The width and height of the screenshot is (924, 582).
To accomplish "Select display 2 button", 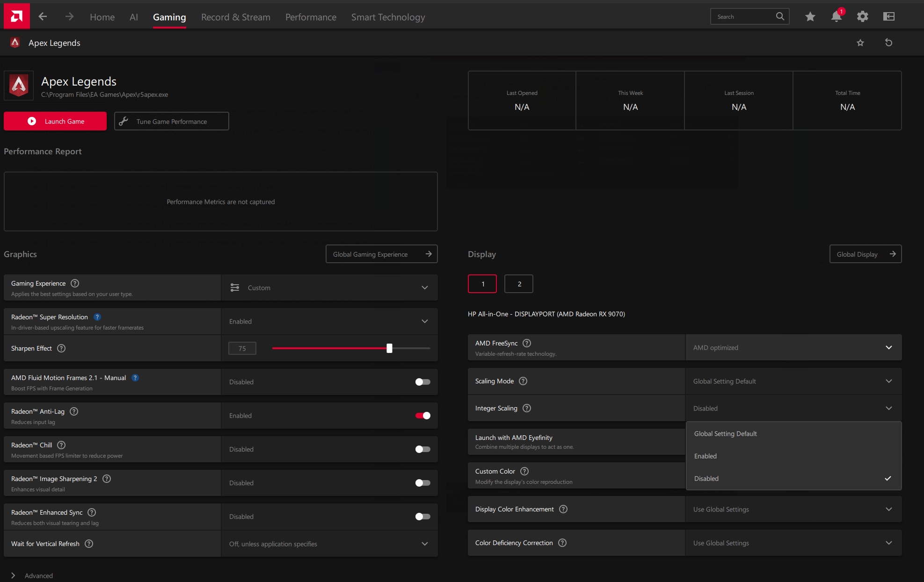I will [x=519, y=284].
